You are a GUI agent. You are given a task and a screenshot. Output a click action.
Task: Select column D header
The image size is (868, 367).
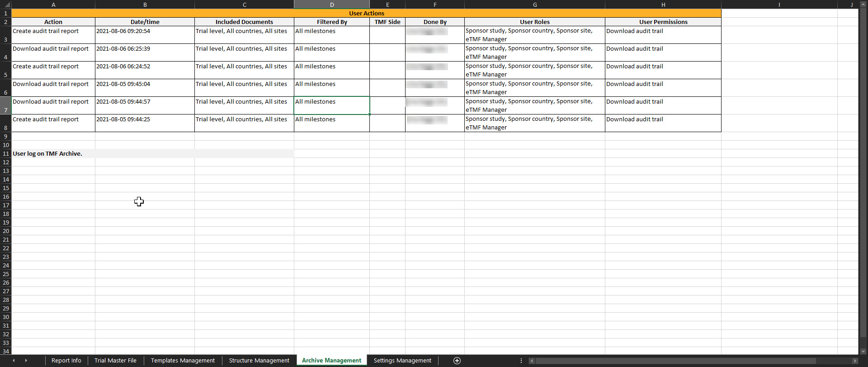[x=332, y=5]
